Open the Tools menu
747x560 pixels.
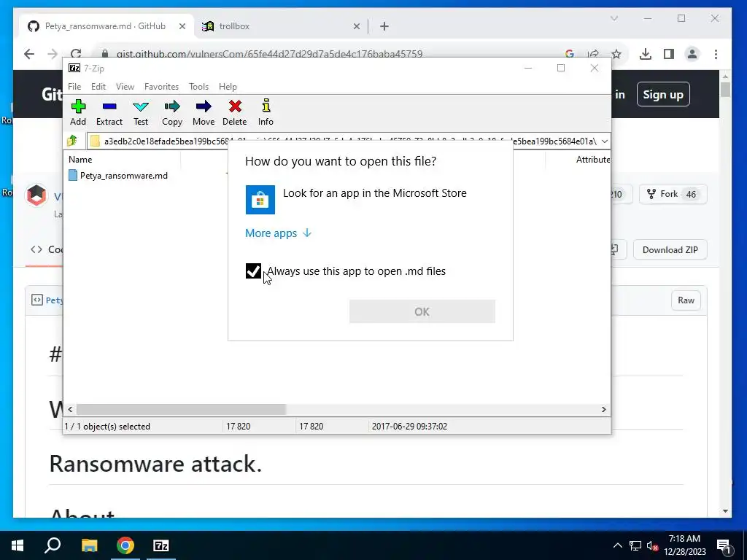(198, 86)
